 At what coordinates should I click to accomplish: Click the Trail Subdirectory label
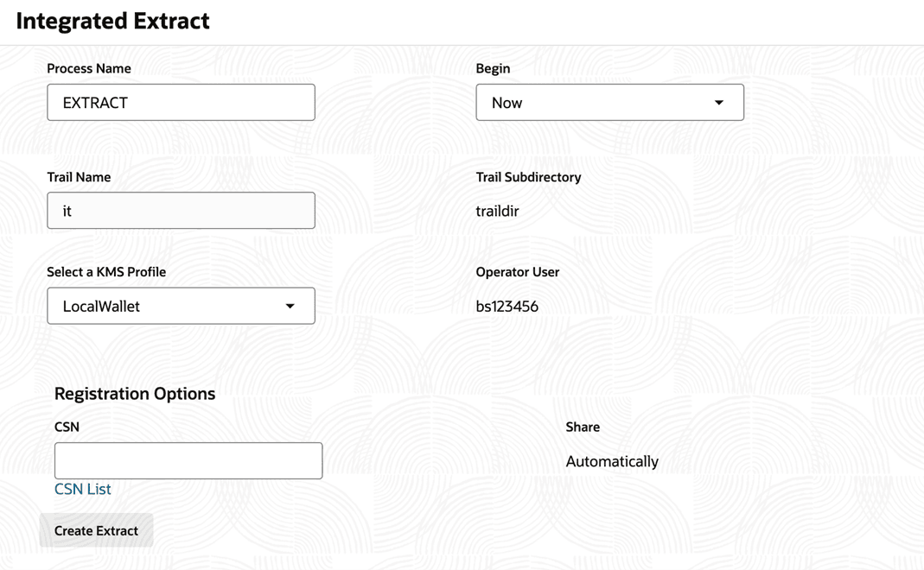tap(528, 177)
